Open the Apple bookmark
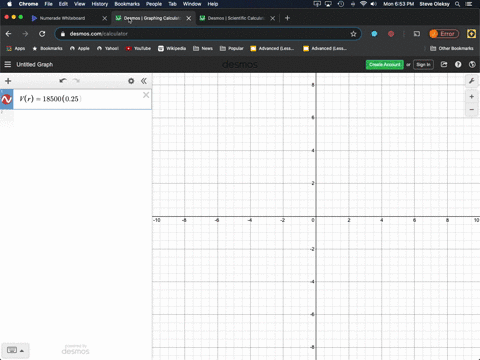The height and width of the screenshot is (360, 480). (80, 48)
